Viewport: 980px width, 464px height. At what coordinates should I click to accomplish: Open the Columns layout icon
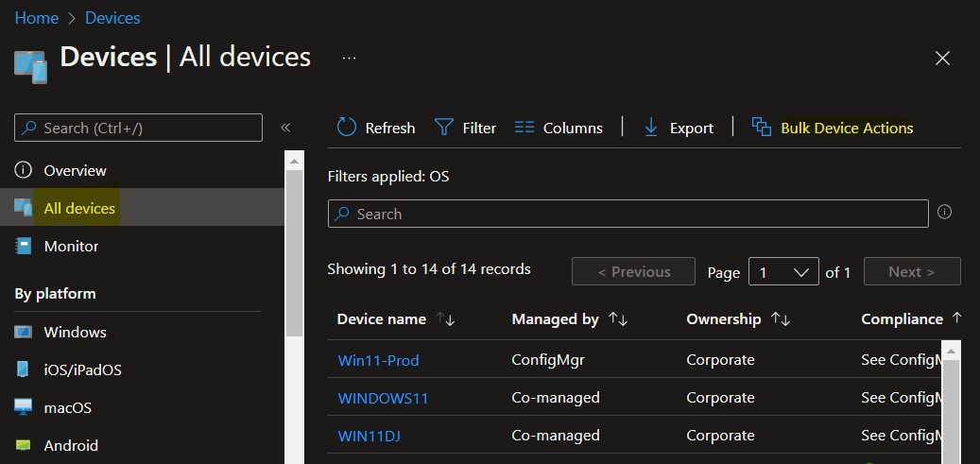524,128
